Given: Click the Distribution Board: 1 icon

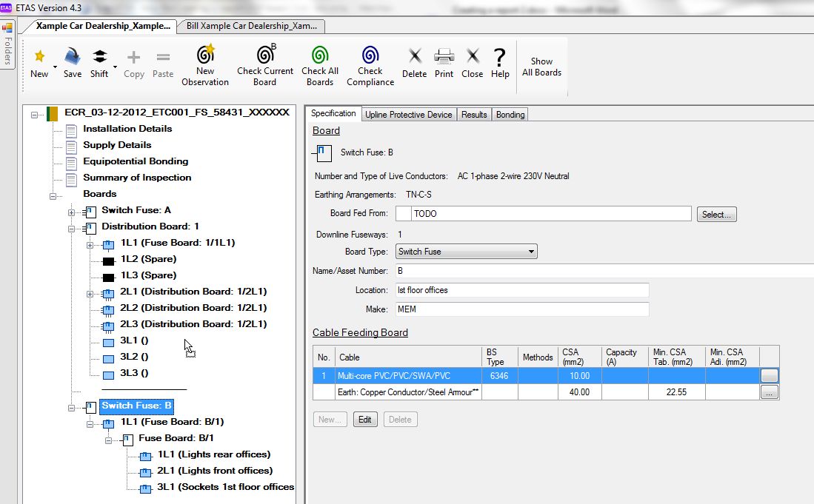Looking at the screenshot, I should click(x=90, y=228).
